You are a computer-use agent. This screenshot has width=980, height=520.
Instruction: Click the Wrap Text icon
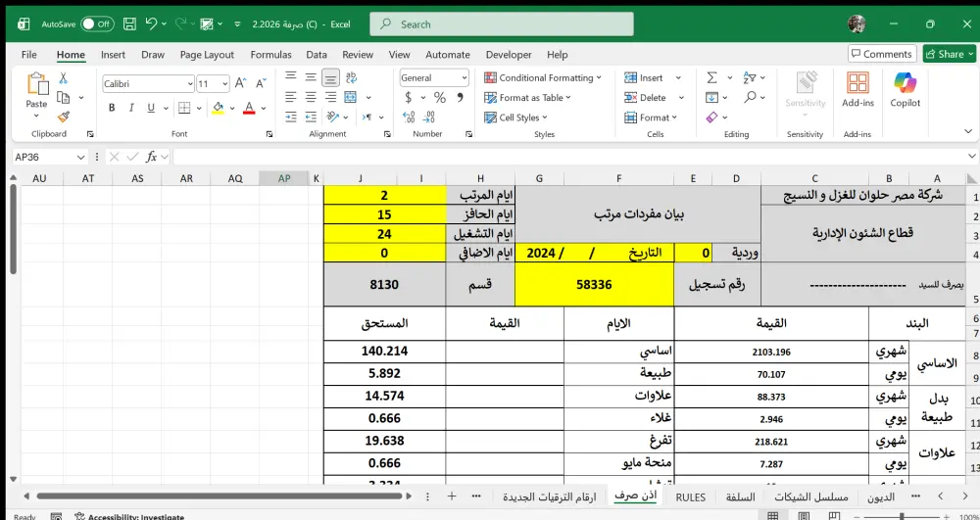pyautogui.click(x=351, y=77)
